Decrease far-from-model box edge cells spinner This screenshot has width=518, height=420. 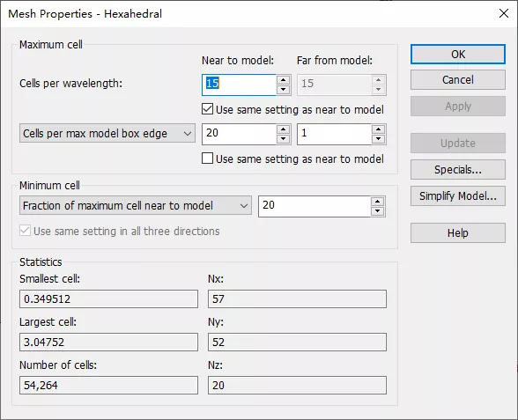[x=378, y=139]
